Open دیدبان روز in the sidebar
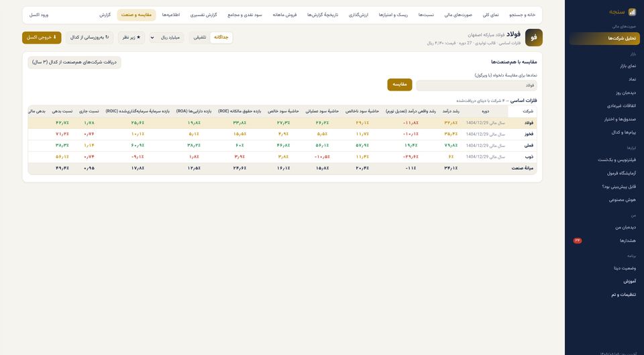 (x=604, y=93)
